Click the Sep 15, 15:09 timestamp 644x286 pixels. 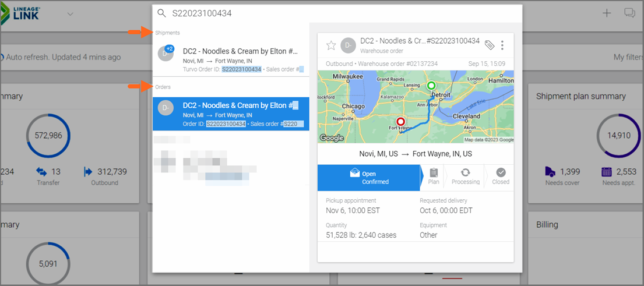(487, 64)
